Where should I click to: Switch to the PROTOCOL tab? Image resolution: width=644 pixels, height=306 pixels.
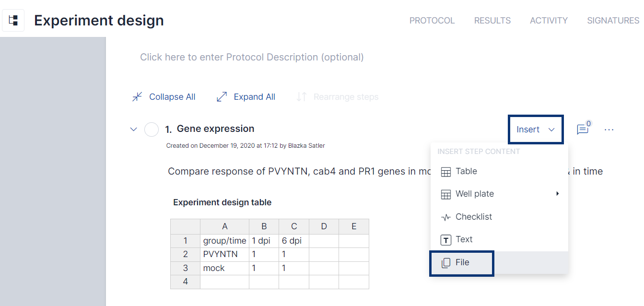tap(432, 20)
